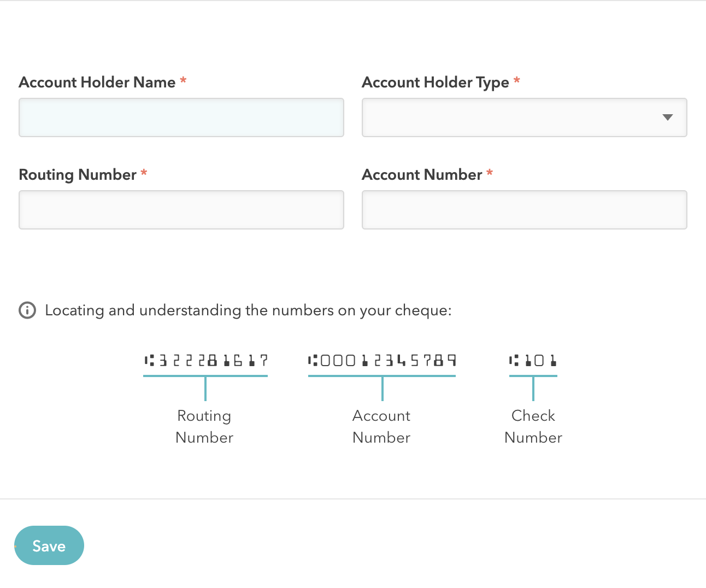706x588 pixels.
Task: Click into the Routing Number input
Action: point(181,210)
